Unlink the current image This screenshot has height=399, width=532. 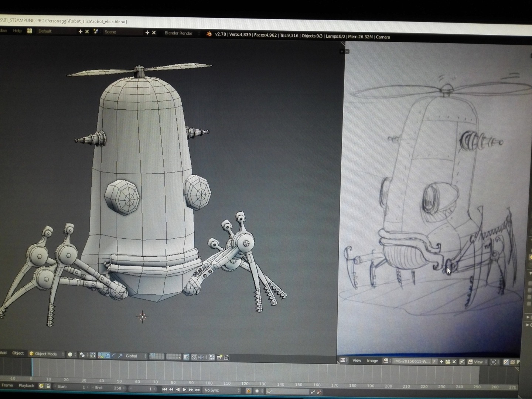click(x=454, y=362)
